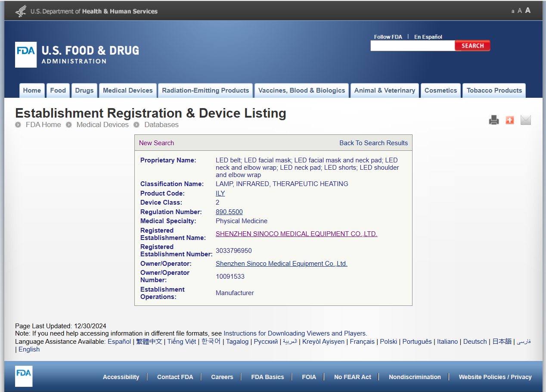Click owner/operator number 10091533
This screenshot has height=392, width=546.
point(230,277)
